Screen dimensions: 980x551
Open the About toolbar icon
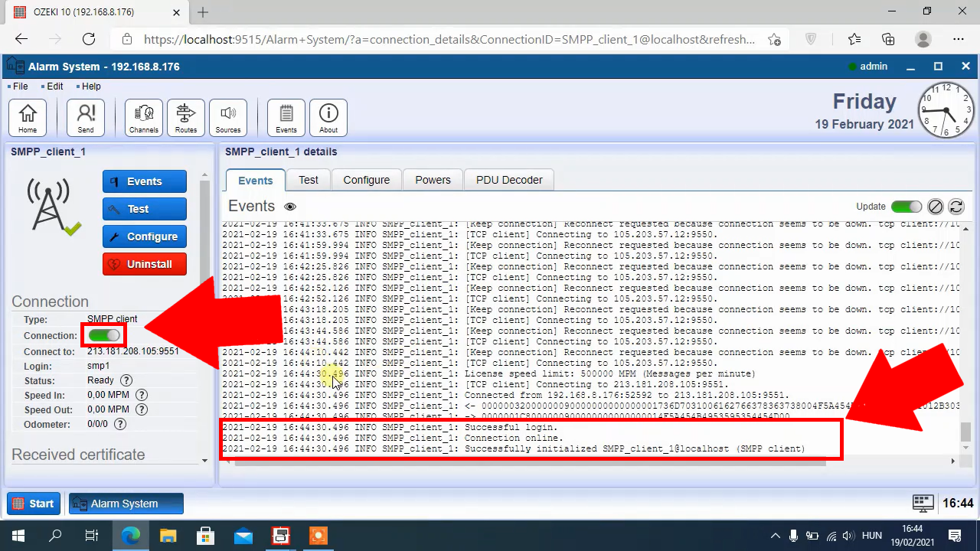(x=328, y=118)
